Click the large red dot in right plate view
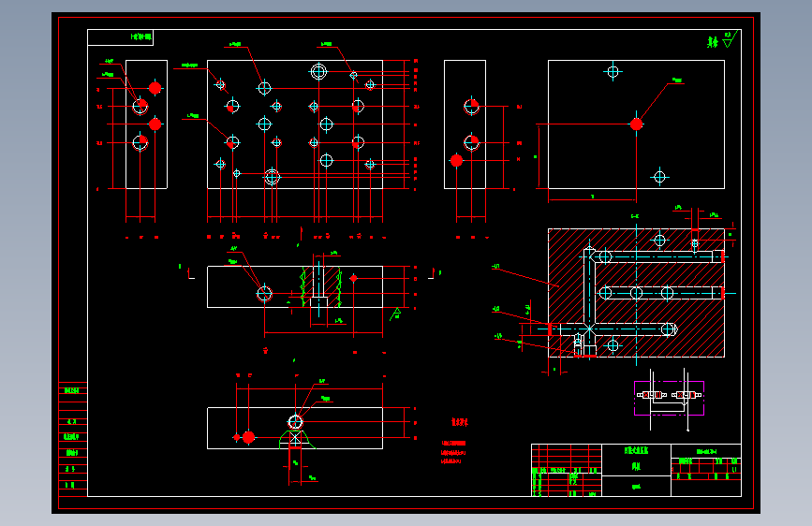 pyautogui.click(x=637, y=124)
